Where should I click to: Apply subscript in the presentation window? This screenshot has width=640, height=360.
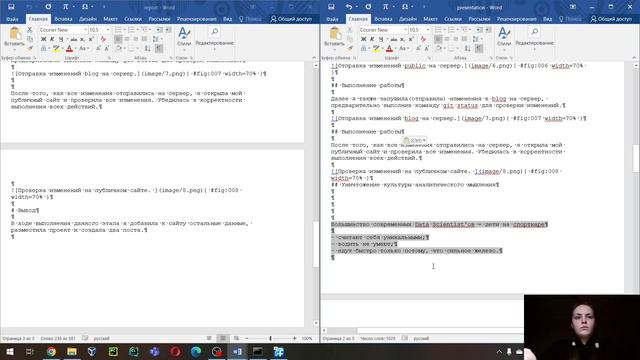tap(402, 39)
